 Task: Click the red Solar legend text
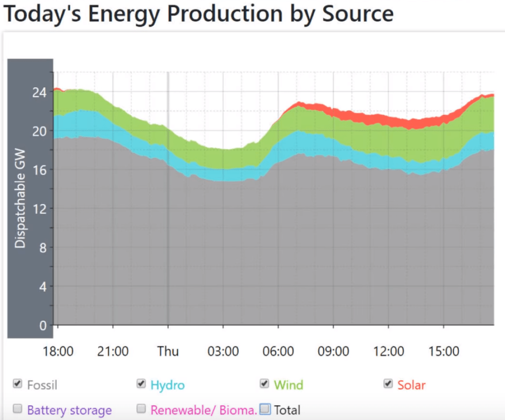coord(411,385)
